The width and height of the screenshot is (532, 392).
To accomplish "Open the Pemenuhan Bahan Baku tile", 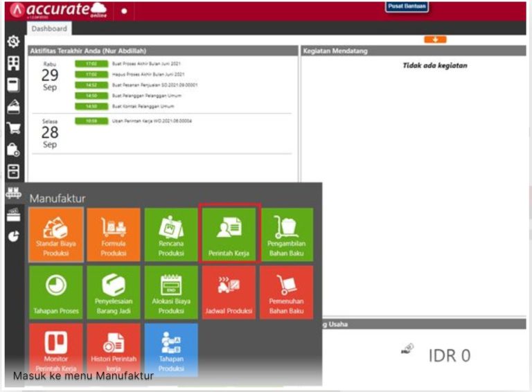I will coord(287,292).
